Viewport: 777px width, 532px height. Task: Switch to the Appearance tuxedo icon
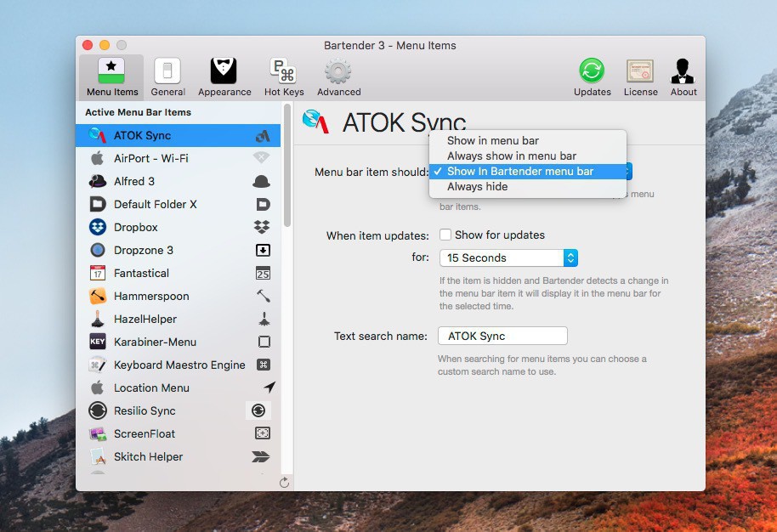point(224,71)
